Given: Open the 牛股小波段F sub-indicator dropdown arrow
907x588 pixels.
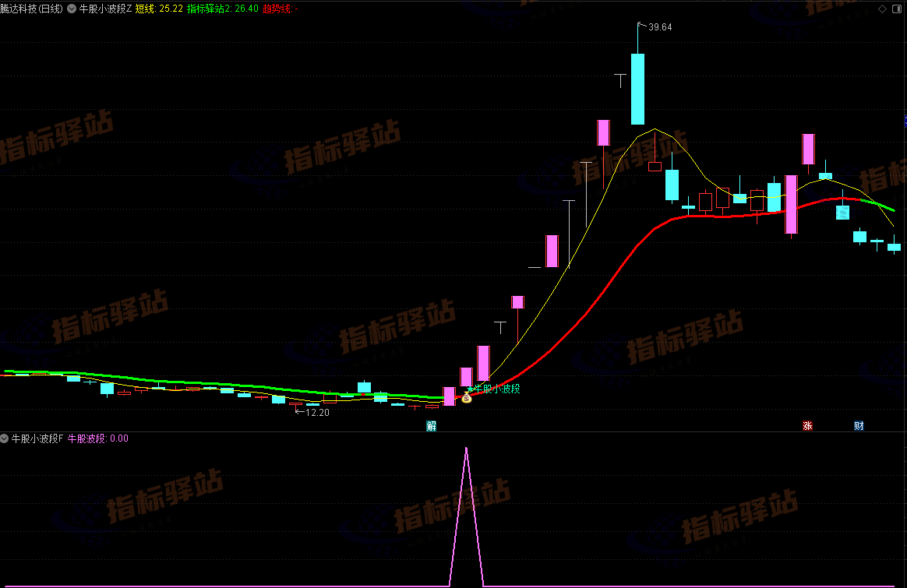Looking at the screenshot, I should click(5, 438).
